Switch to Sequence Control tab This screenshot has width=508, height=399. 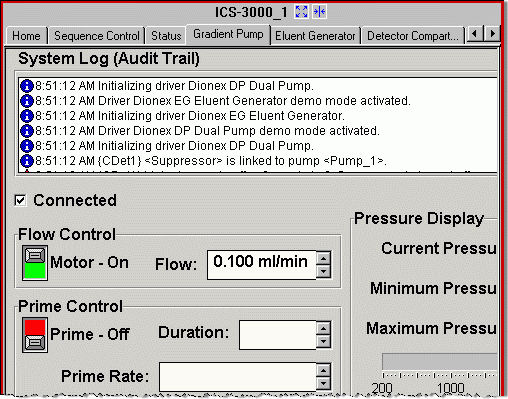(x=97, y=36)
